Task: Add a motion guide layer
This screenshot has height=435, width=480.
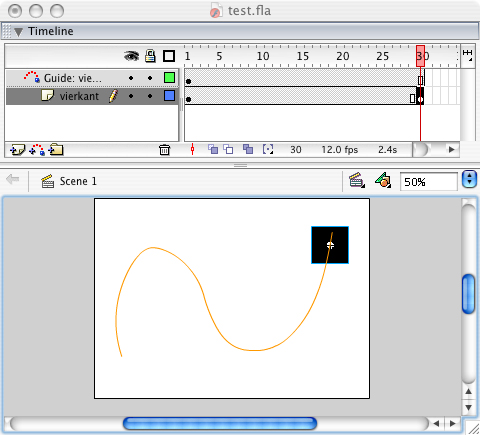Action: (37, 150)
